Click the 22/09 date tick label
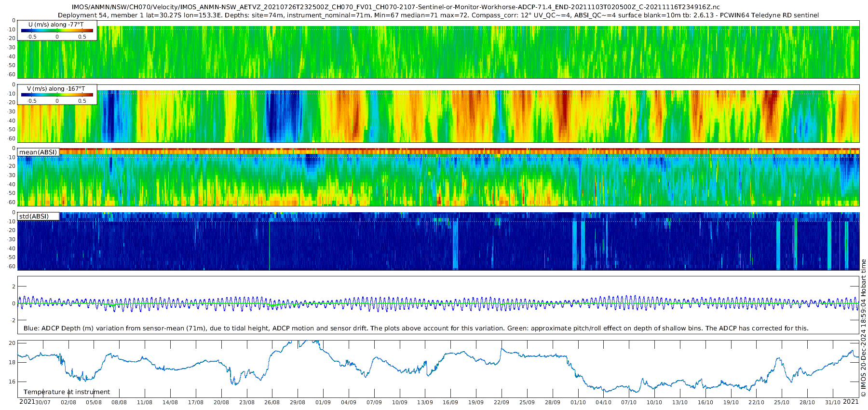 click(502, 402)
